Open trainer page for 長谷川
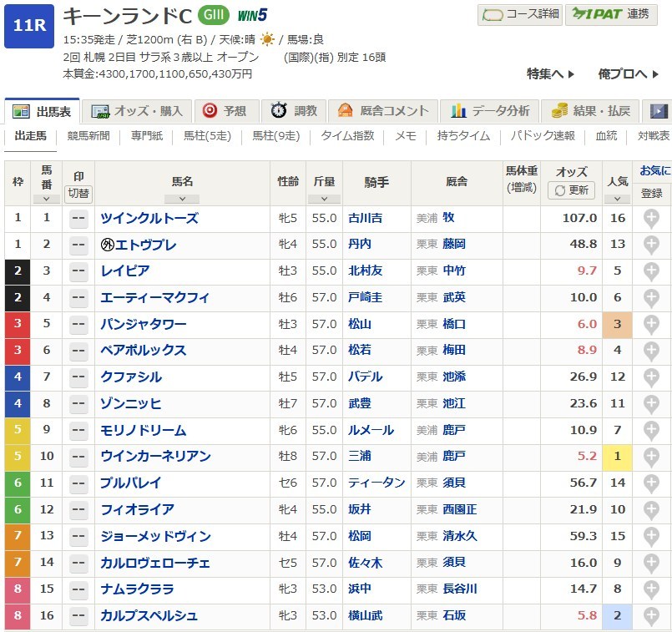672x632 pixels. coord(459,589)
